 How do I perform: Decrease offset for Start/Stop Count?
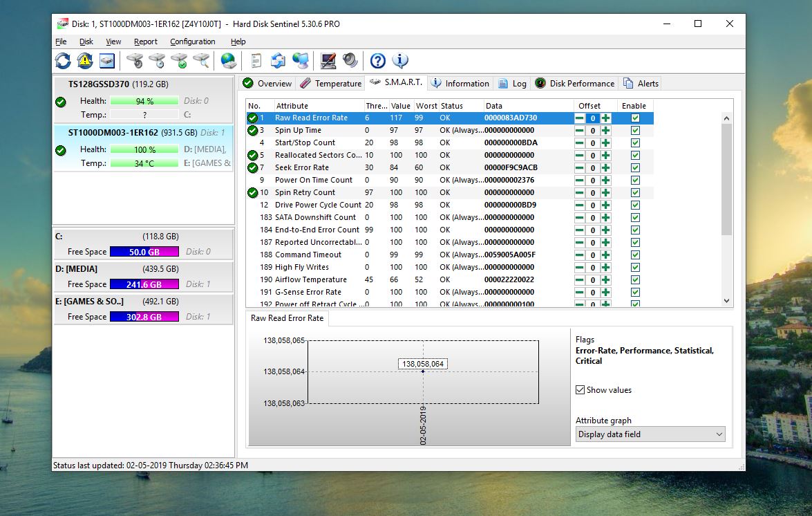579,143
